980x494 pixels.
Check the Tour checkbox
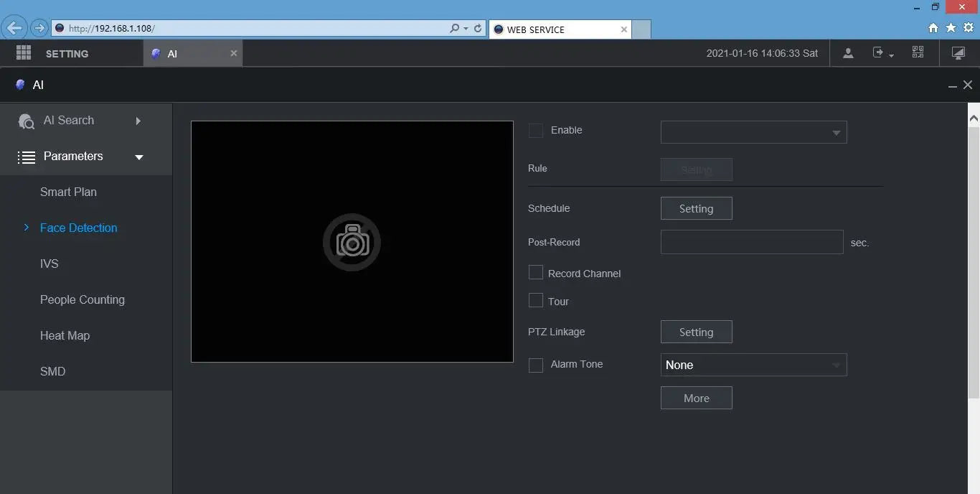pos(536,301)
